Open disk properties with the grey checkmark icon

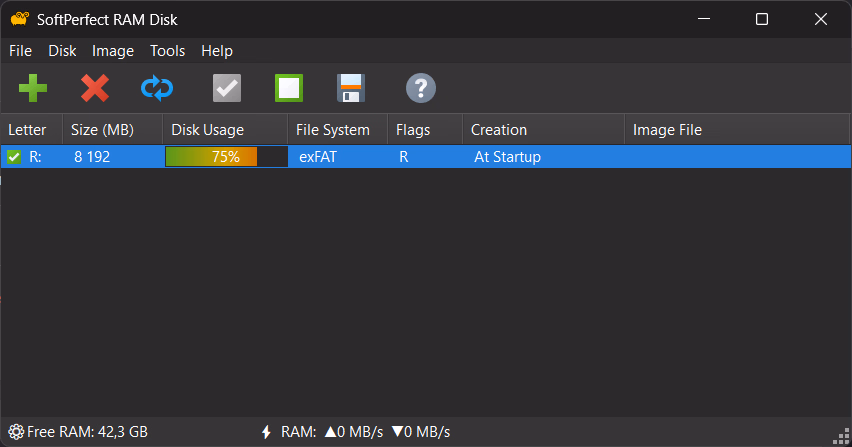(x=227, y=88)
